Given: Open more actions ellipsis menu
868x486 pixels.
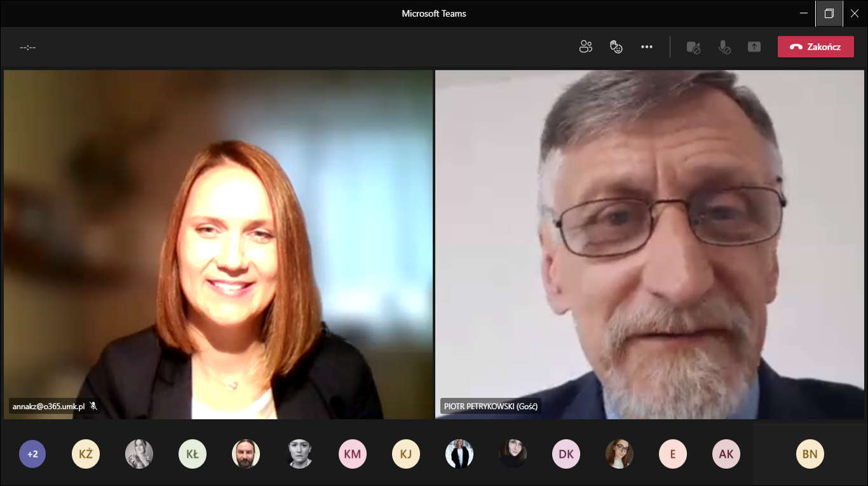Looking at the screenshot, I should click(x=647, y=46).
